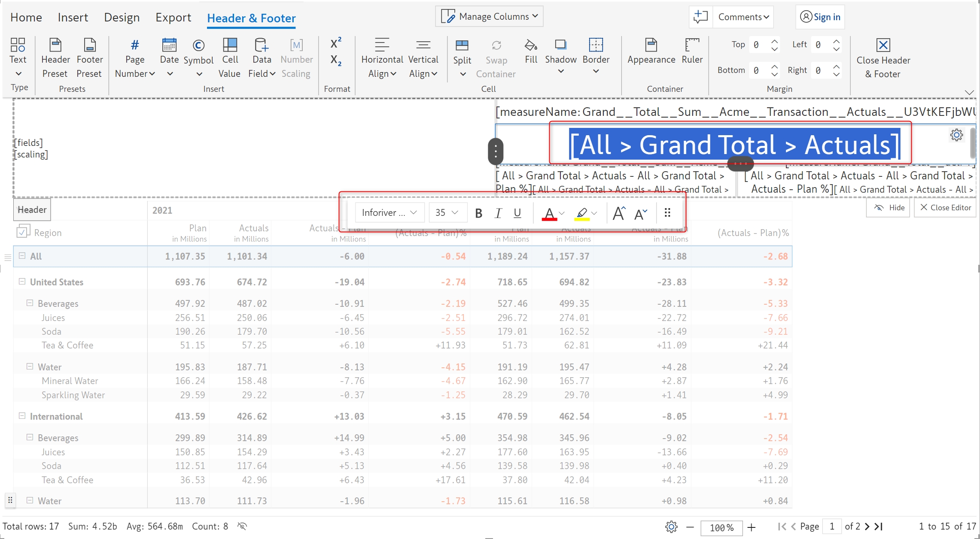Open the font size 35 dropdown
The height and width of the screenshot is (539, 980).
(447, 213)
